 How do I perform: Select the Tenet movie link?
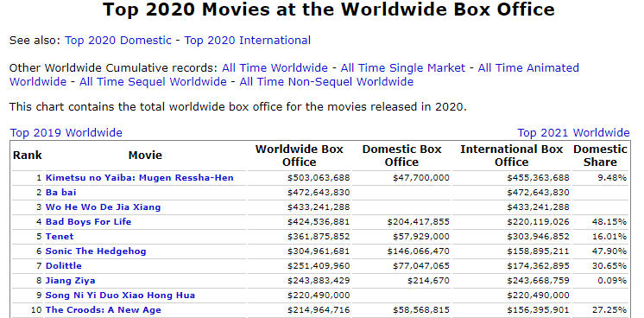point(60,237)
